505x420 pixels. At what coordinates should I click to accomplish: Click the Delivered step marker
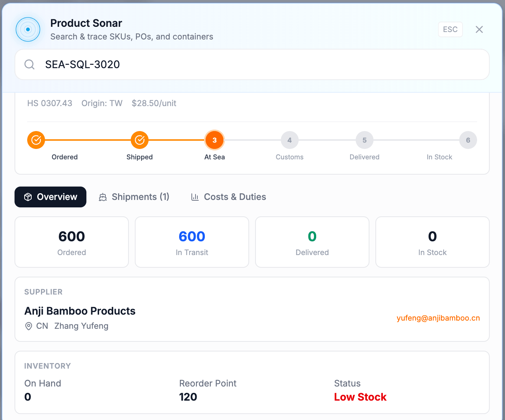tap(364, 140)
